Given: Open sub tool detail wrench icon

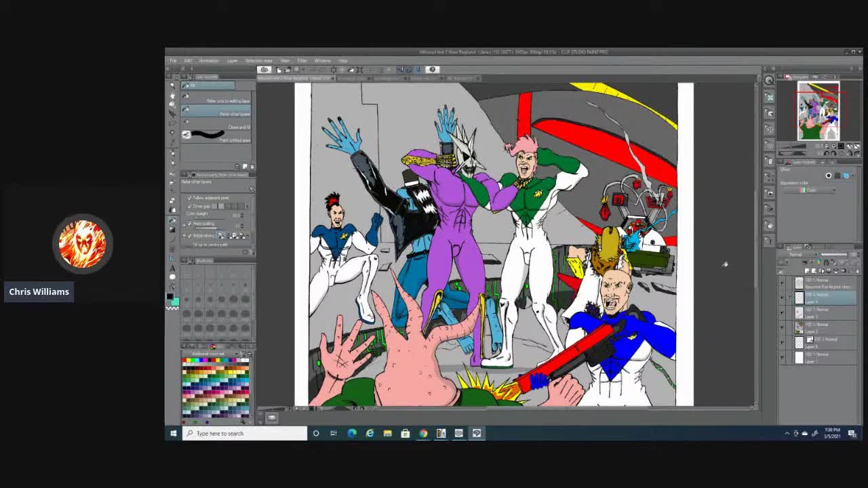Looking at the screenshot, I should point(252,252).
